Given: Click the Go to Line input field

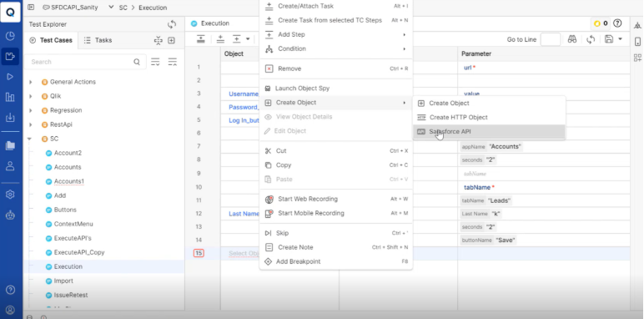Looking at the screenshot, I should click(x=551, y=39).
